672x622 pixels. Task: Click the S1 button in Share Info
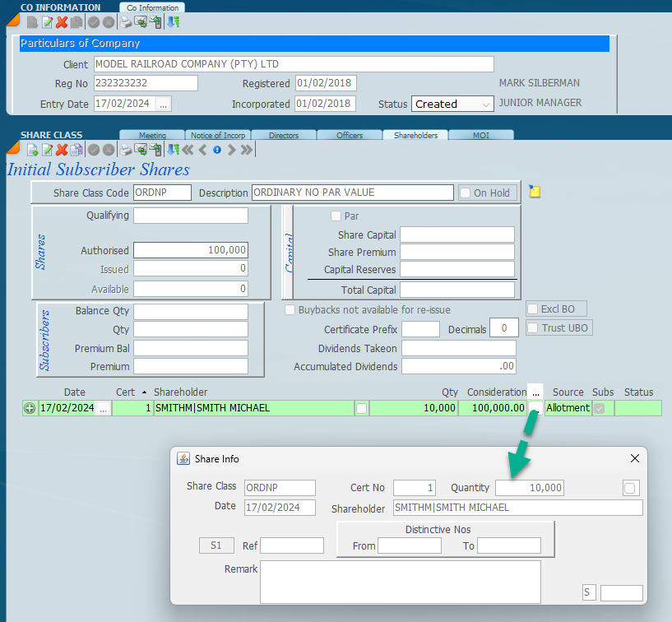[216, 545]
